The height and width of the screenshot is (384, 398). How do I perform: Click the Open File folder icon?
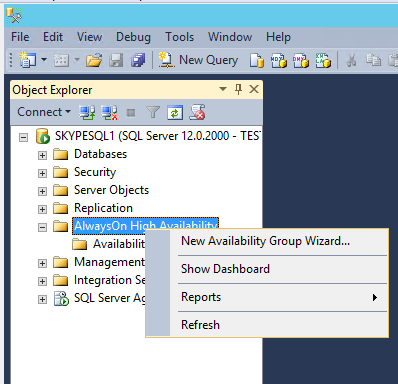click(94, 60)
